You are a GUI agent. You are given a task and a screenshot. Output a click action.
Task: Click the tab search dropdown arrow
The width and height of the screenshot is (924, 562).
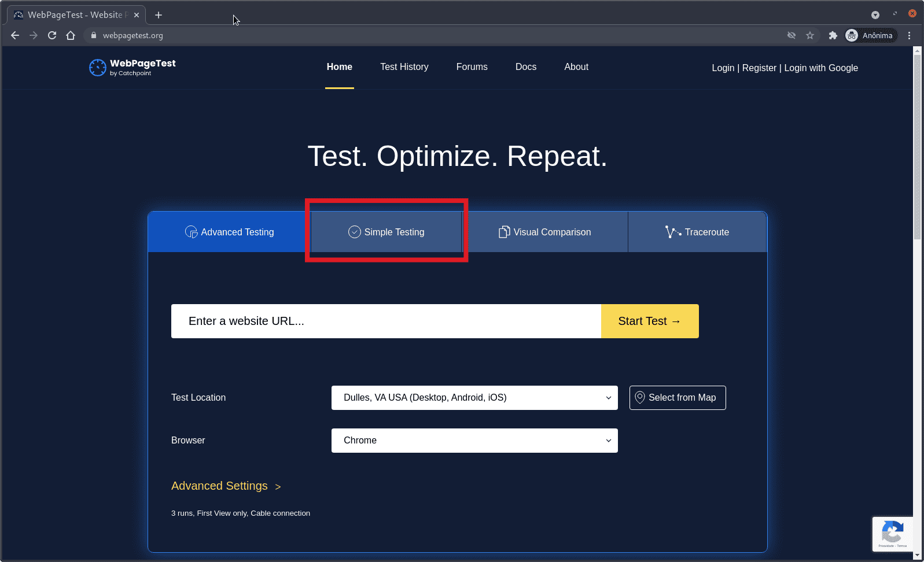click(875, 15)
